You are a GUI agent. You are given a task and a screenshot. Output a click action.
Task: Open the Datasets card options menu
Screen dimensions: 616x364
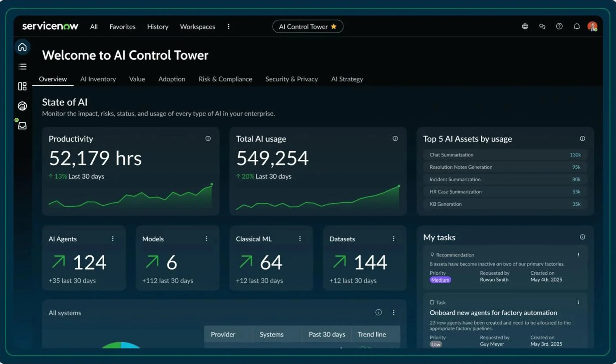pos(393,239)
